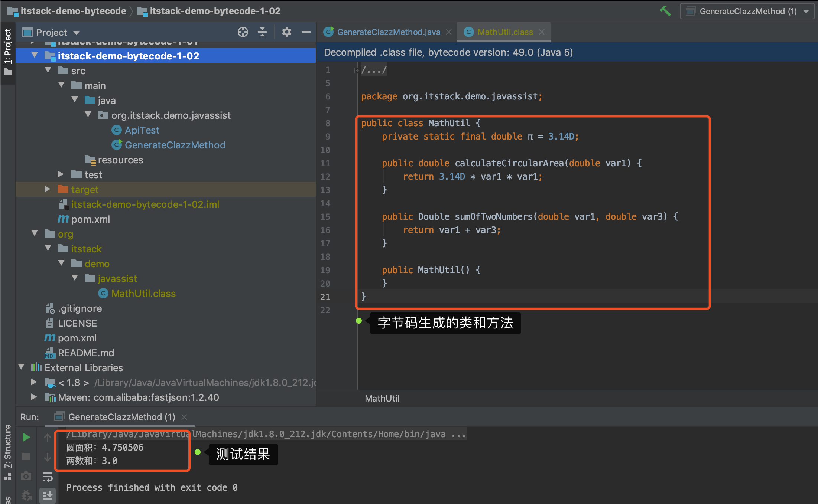The height and width of the screenshot is (504, 818).
Task: Take a thread dump with the camera icon
Action: pos(26,476)
